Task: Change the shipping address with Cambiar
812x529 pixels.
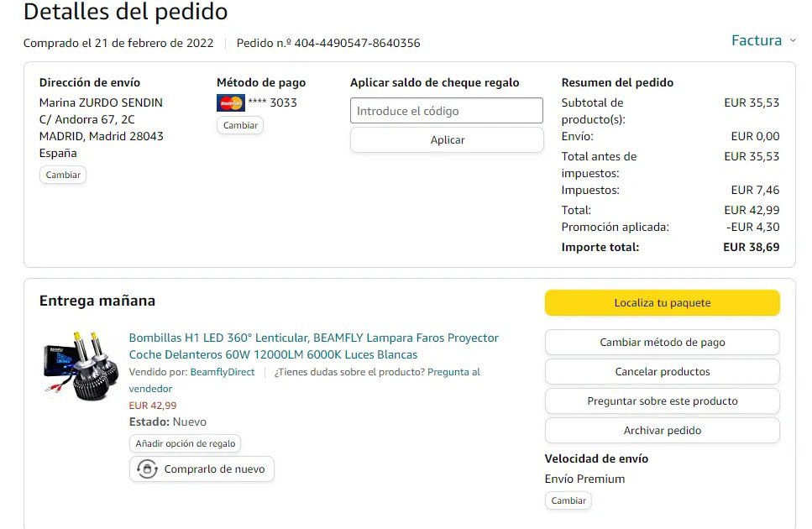Action: (x=63, y=175)
